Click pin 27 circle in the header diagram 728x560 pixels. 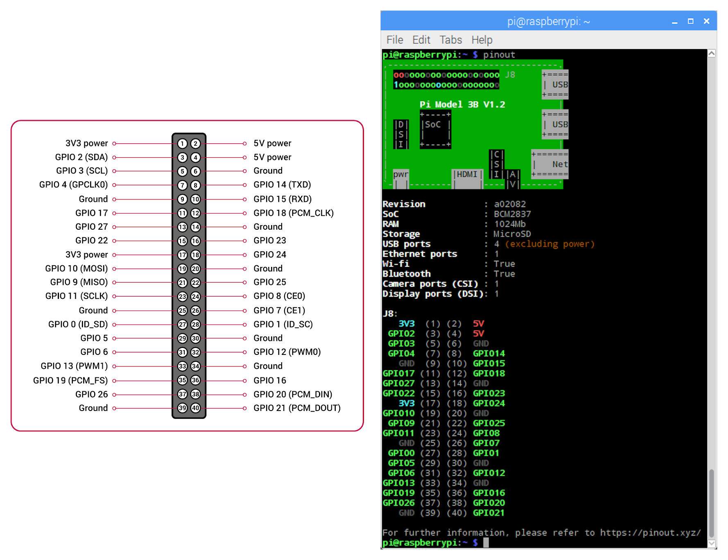pos(182,325)
